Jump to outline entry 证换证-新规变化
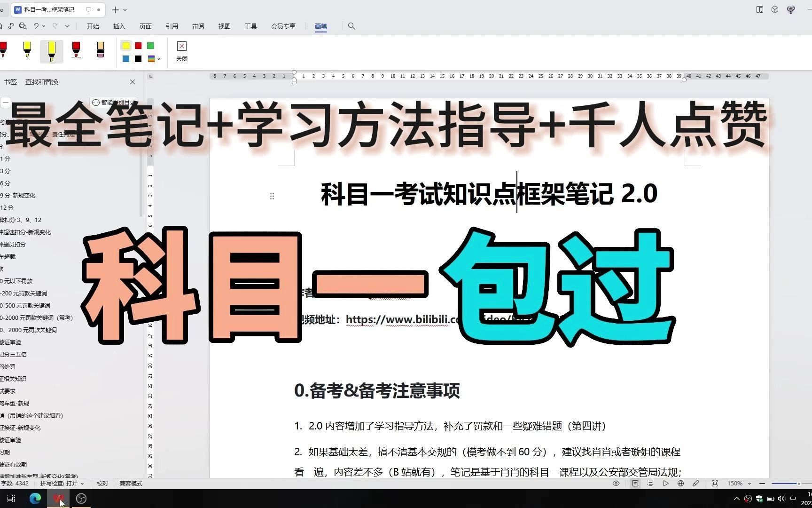Screen dimensions: 812x508 (x=20, y=428)
